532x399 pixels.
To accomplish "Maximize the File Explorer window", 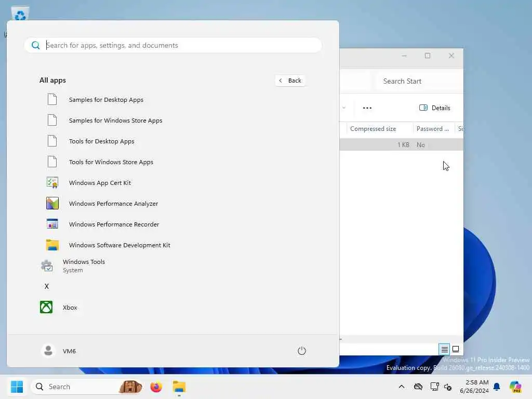I will [x=428, y=56].
